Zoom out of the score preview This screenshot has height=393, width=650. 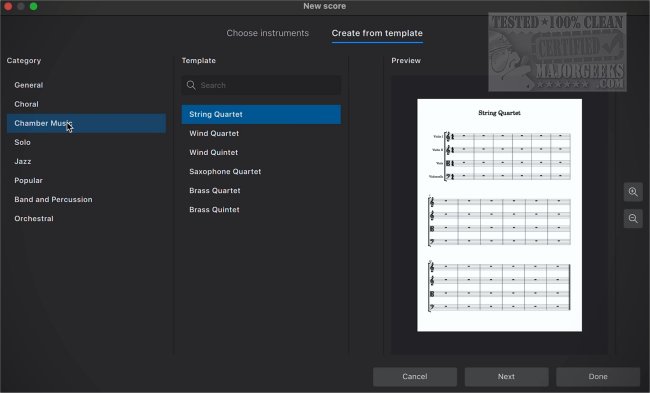click(633, 218)
